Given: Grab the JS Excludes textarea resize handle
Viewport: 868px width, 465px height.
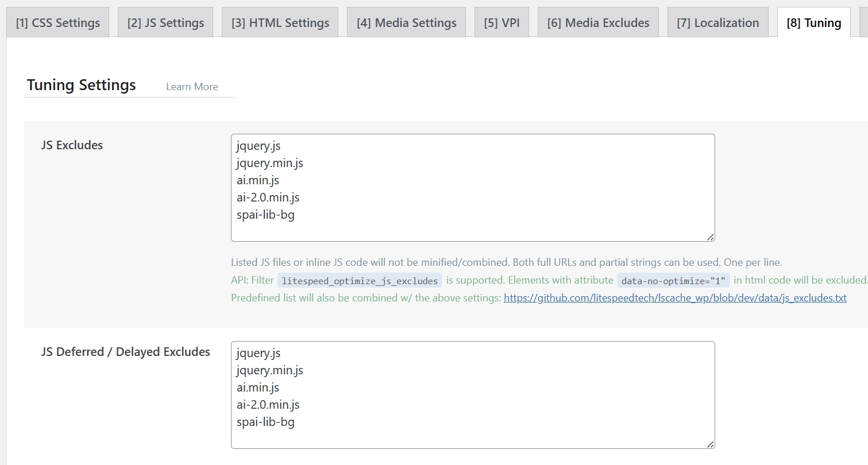Looking at the screenshot, I should (711, 237).
